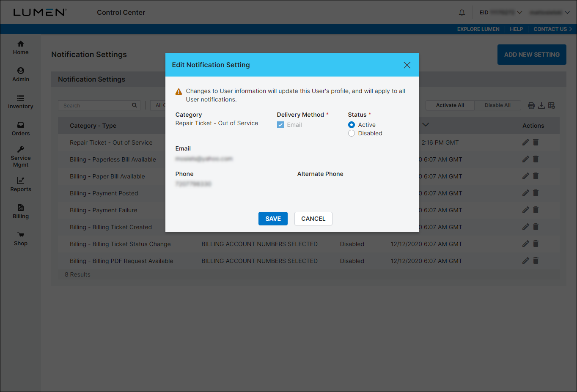This screenshot has height=392, width=577.
Task: Open Reports in the sidebar
Action: coord(21,185)
